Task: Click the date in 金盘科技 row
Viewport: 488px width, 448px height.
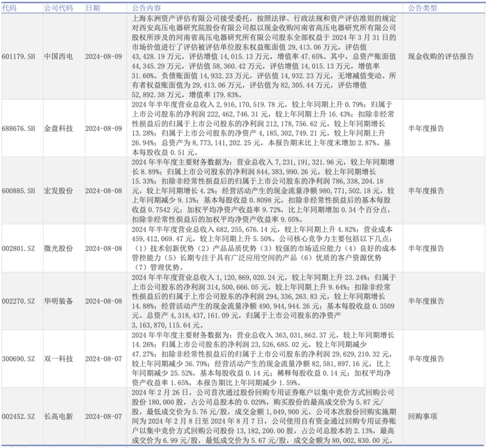Action: (104, 128)
